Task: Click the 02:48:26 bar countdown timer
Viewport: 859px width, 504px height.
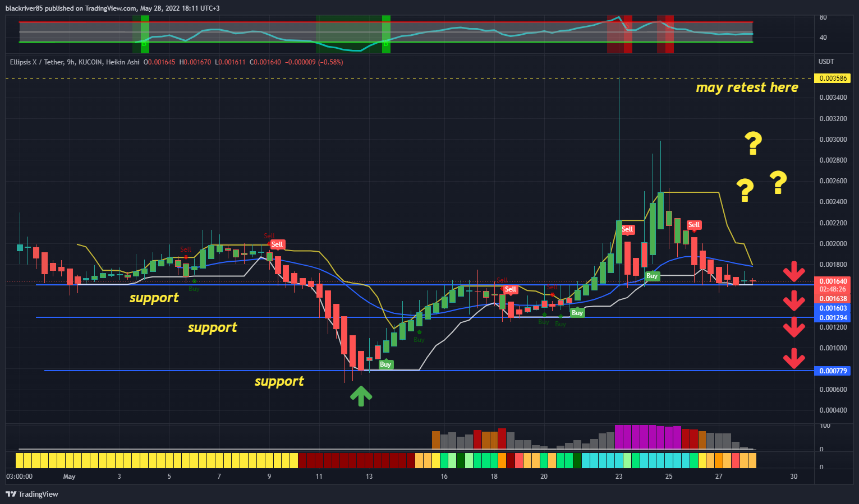Action: pos(833,290)
